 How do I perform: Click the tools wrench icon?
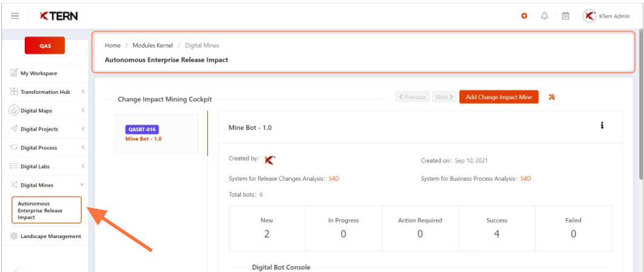[x=552, y=97]
